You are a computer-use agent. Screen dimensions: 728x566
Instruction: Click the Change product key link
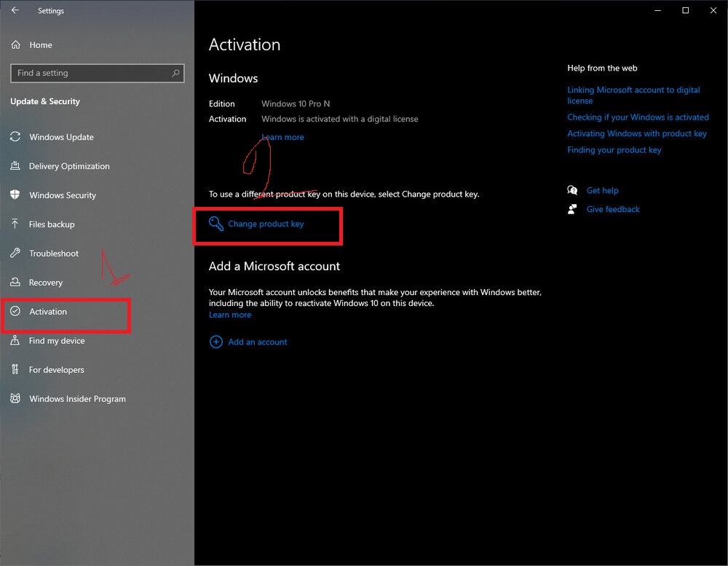[266, 224]
